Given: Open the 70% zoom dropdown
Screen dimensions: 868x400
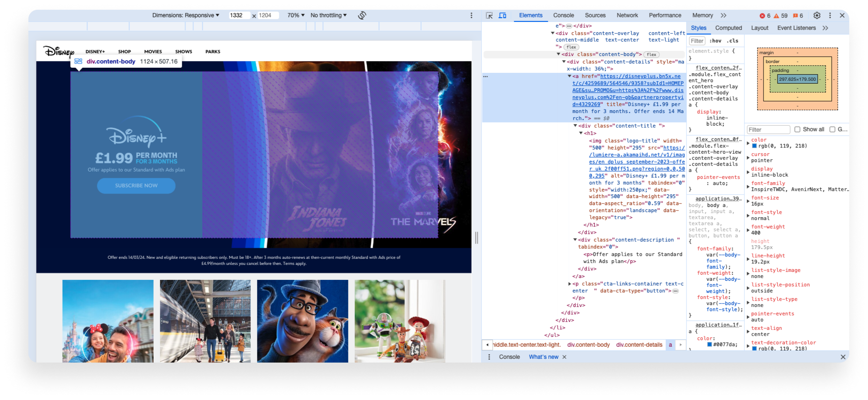Looking at the screenshot, I should pos(296,15).
